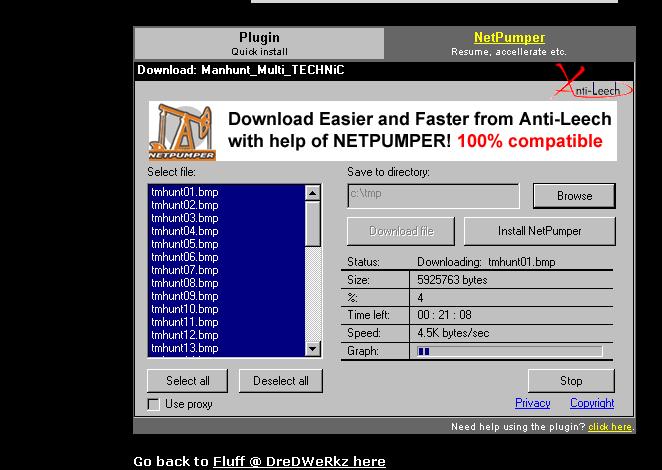Open the Privacy link

pyautogui.click(x=532, y=403)
